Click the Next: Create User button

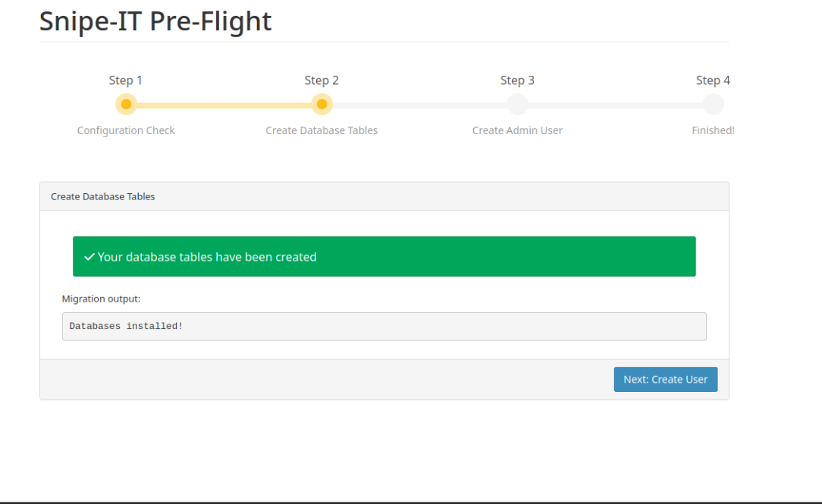[665, 379]
